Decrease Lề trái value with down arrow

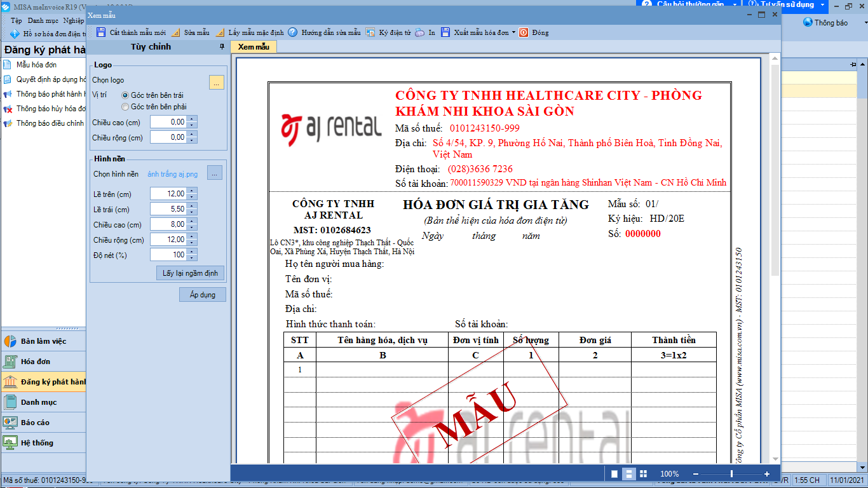[x=192, y=212]
